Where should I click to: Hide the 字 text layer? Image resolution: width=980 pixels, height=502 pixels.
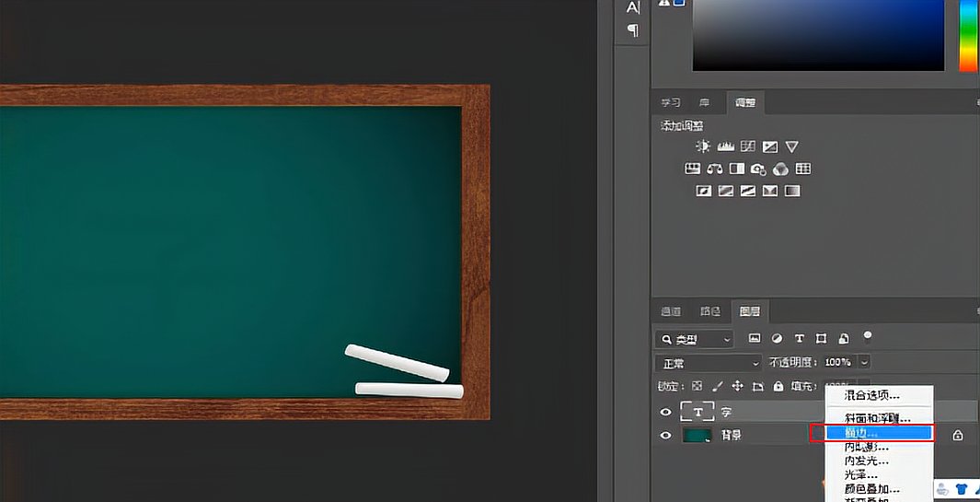tap(665, 412)
